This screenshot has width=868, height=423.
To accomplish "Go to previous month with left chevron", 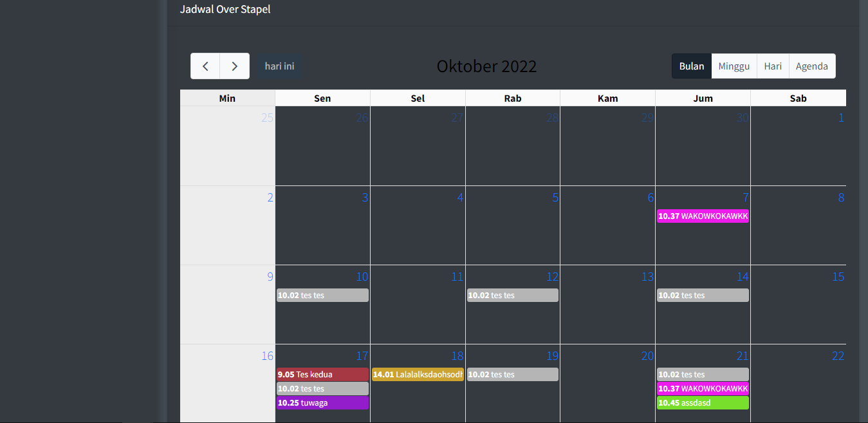I will [205, 66].
